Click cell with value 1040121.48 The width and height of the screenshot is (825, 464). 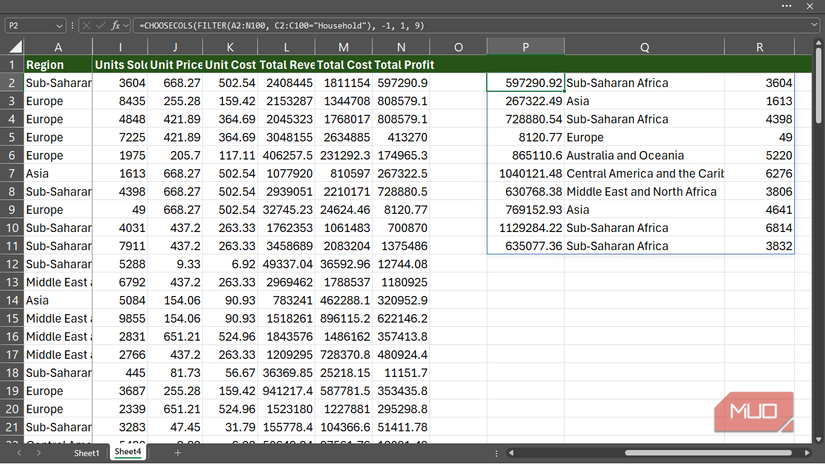tap(526, 173)
